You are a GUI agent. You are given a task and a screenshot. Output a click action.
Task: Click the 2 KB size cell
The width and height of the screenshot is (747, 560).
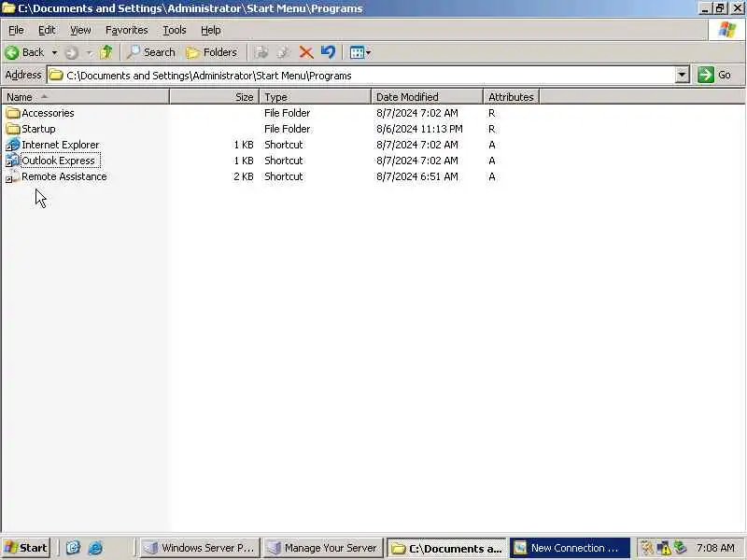tap(244, 176)
